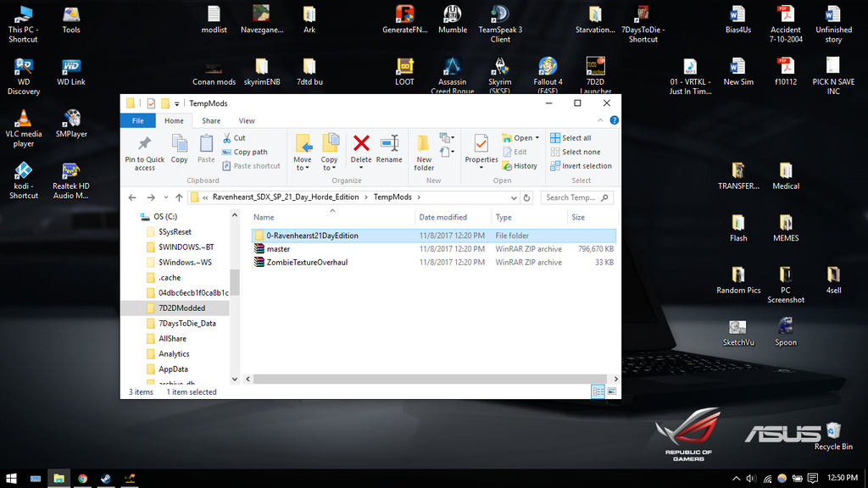Viewport: 868px width, 488px height.
Task: Click Quick Access Toolbar properties checkmark icon
Action: pyautogui.click(x=151, y=103)
